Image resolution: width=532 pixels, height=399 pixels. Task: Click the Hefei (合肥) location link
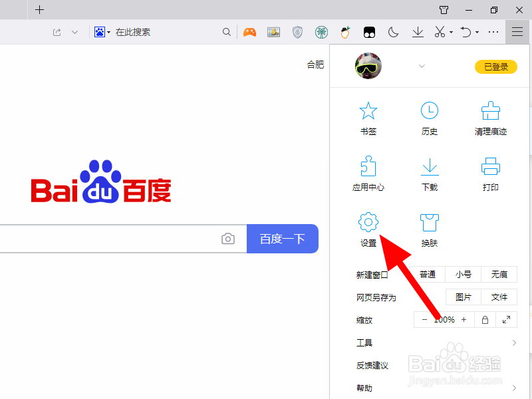tap(315, 65)
